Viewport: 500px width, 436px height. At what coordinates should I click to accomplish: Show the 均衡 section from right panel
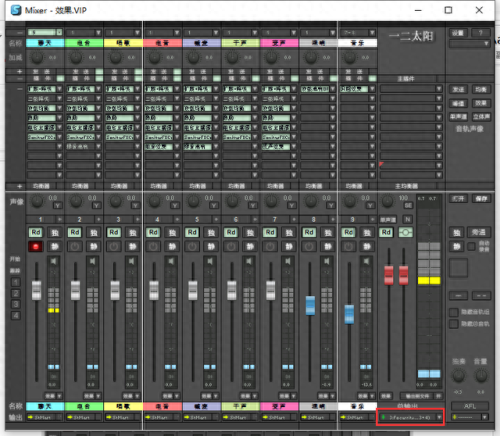[481, 89]
